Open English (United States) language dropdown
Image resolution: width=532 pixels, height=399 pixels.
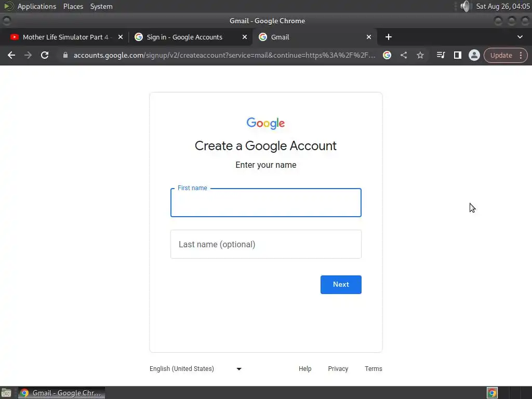[196, 369]
